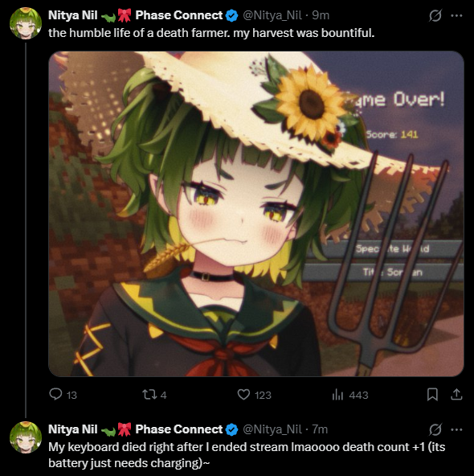The image size is (474, 476).
Task: Open the Game Over farmer image
Action: click(256, 214)
